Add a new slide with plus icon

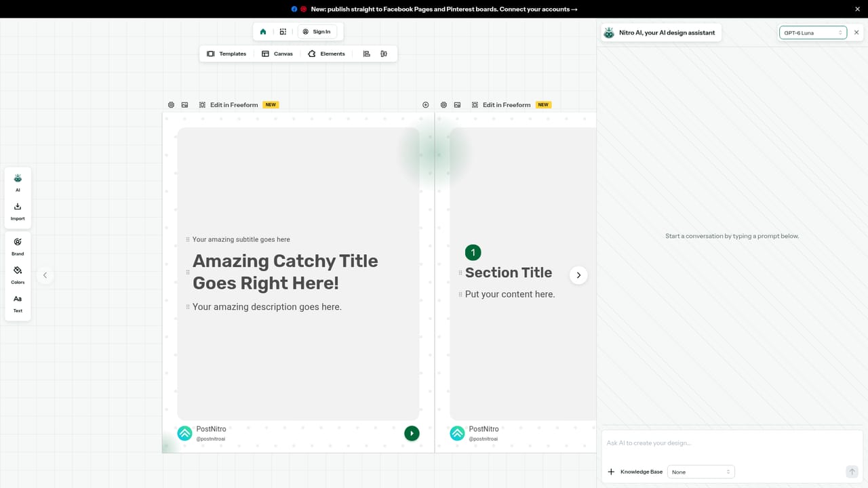coord(426,105)
